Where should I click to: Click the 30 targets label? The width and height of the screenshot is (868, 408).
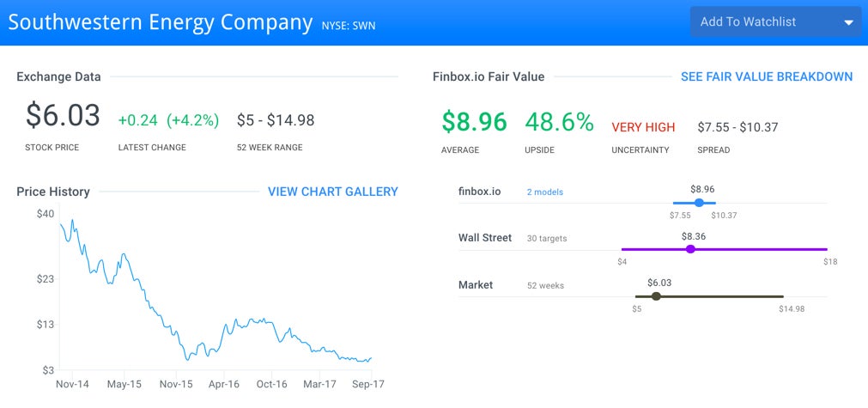coord(547,239)
